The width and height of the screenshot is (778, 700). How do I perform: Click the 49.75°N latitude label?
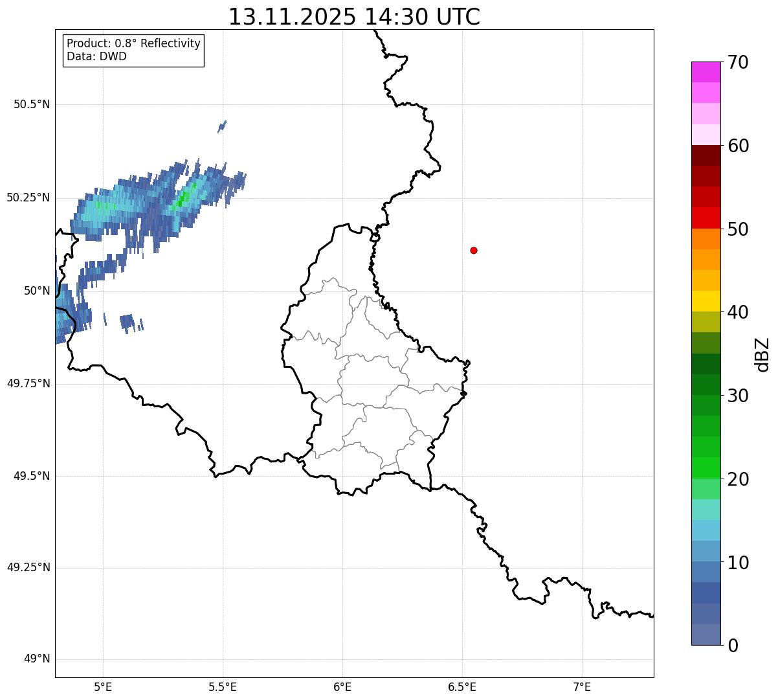pos(28,383)
